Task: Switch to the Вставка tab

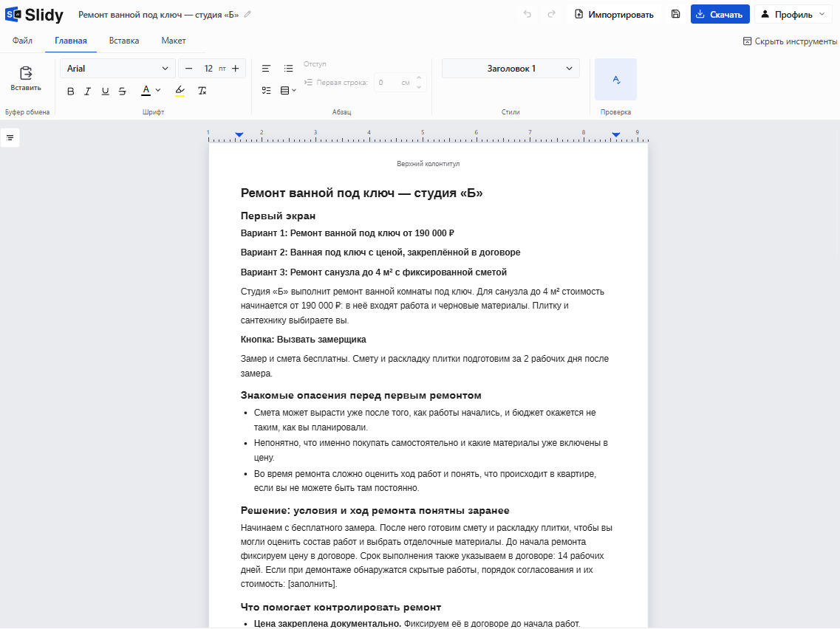Action: point(124,41)
